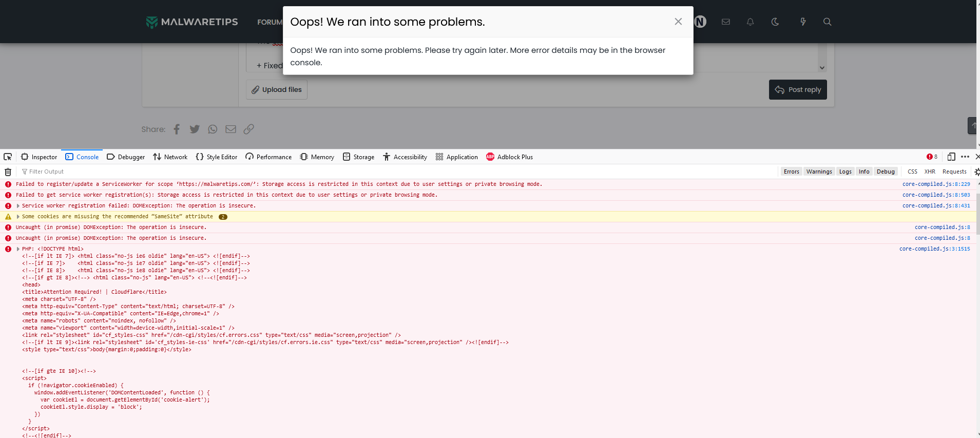
Task: Open the inbox envelope icon
Action: point(725,22)
